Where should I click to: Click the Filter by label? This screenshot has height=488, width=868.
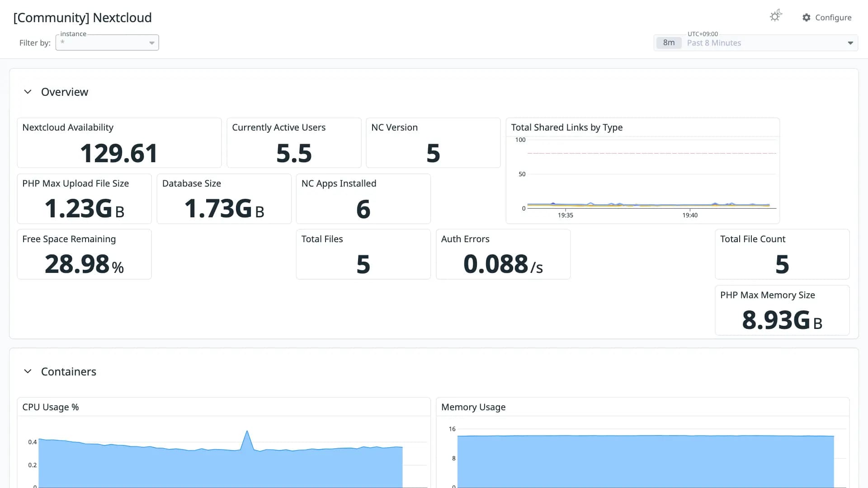click(x=35, y=43)
